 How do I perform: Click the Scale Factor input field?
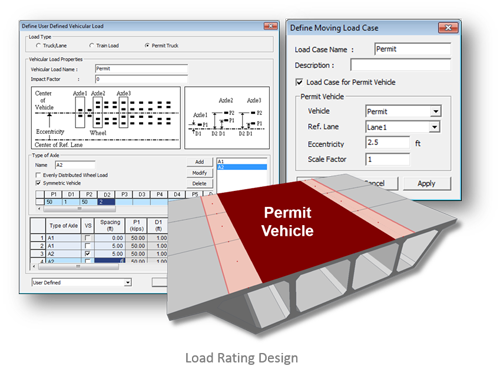click(388, 159)
